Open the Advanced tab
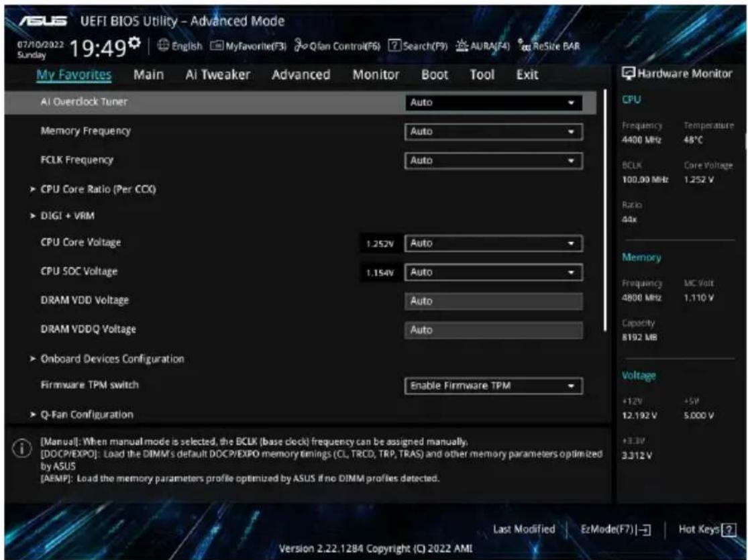This screenshot has width=748, height=560. click(x=301, y=75)
